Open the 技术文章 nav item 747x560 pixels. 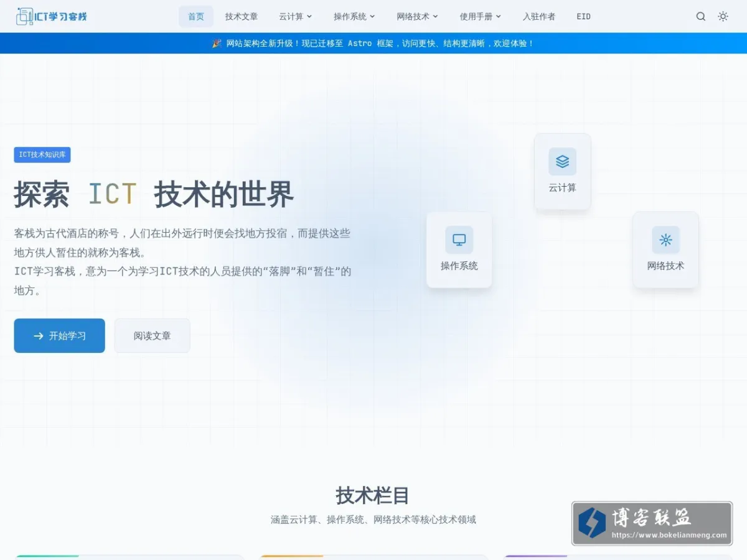242,17
